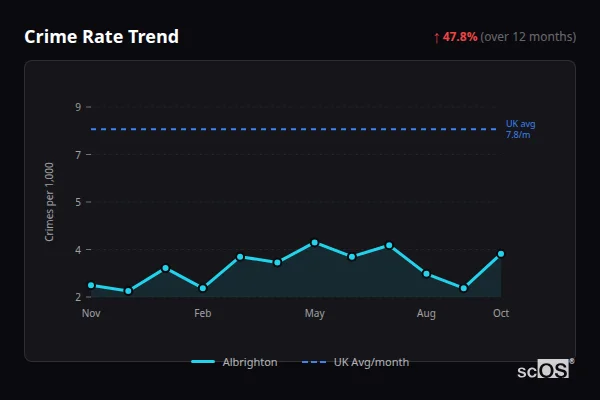Click the 'Crime Rate Trend' heading

coord(101,37)
